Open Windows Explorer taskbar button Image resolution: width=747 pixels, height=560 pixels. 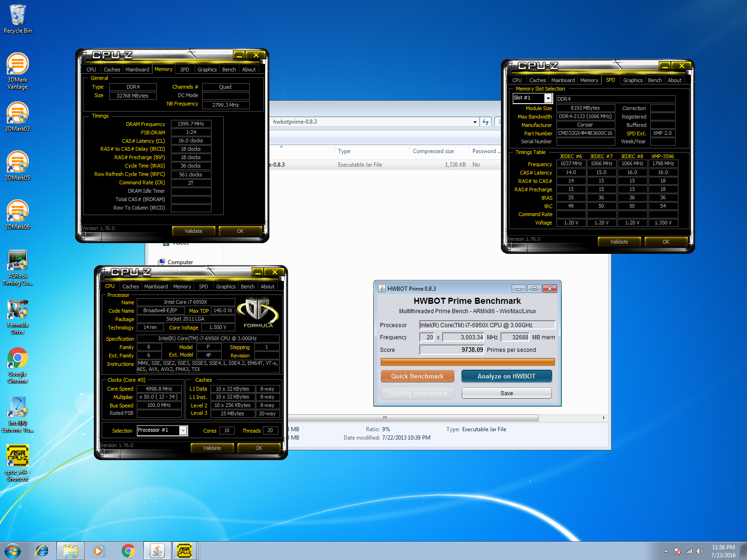[70, 551]
